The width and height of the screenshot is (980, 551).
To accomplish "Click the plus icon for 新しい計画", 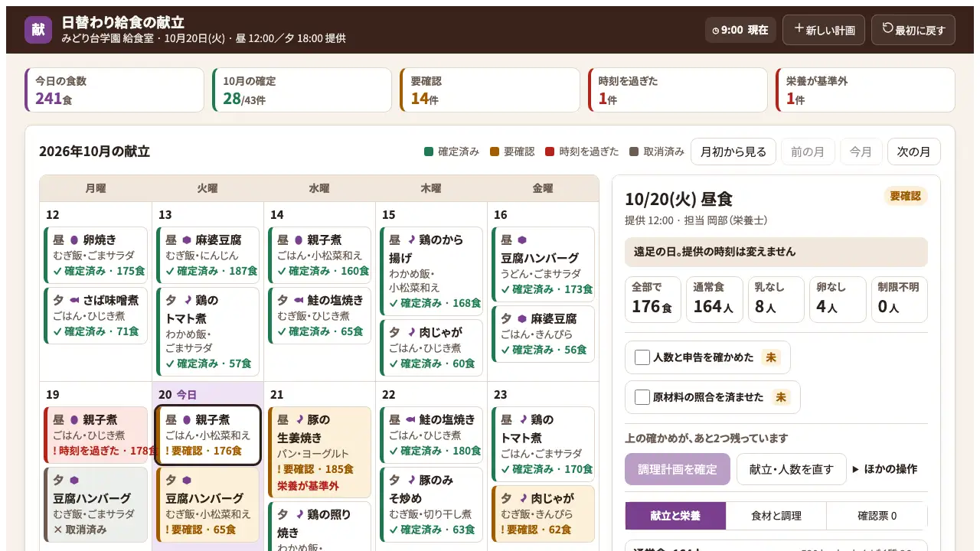I will point(799,28).
